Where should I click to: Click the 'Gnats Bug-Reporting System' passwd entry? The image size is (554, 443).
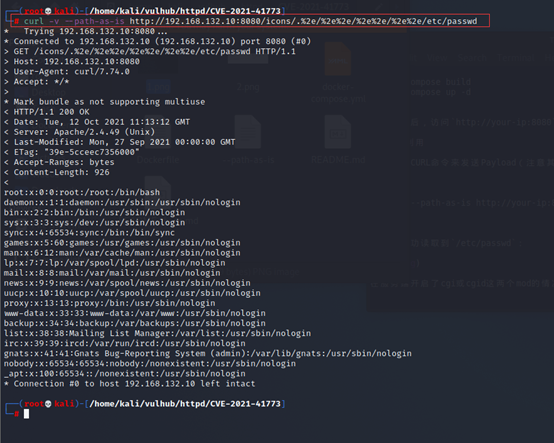click(x=208, y=354)
